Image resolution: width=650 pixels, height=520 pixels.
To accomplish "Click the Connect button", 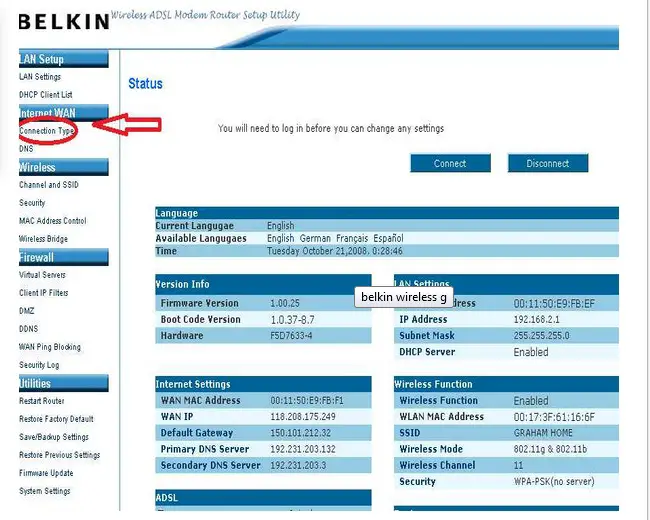I will coord(450,163).
